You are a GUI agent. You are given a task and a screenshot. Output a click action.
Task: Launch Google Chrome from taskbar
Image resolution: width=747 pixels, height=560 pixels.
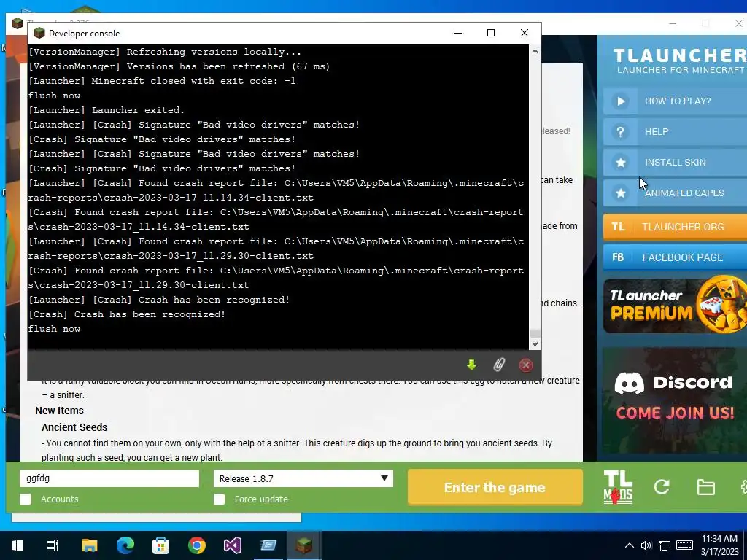point(197,545)
